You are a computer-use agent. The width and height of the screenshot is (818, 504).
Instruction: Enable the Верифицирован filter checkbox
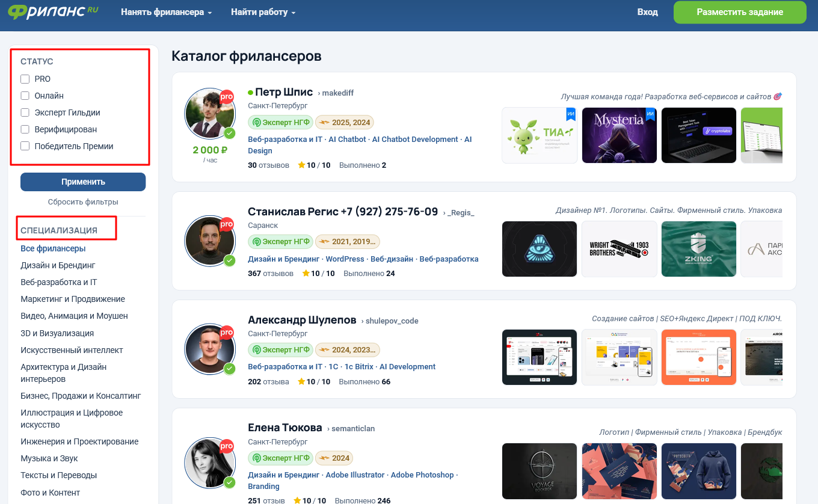click(x=25, y=129)
